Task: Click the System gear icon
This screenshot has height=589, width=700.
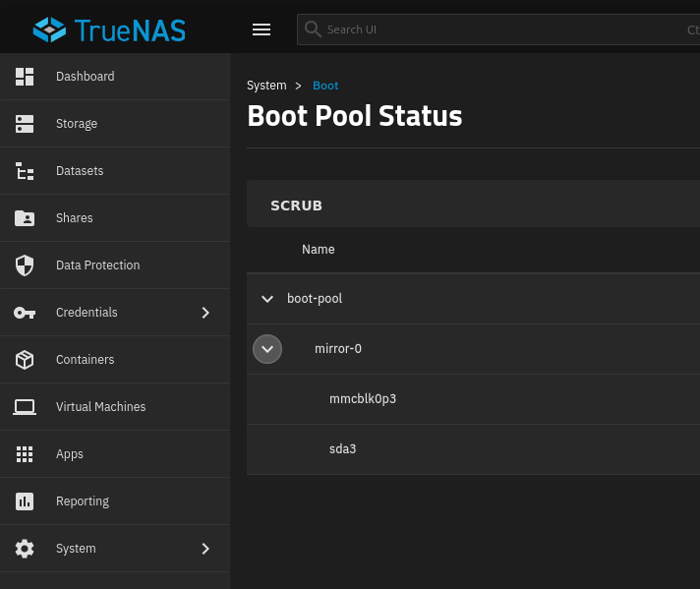Action: pos(25,549)
